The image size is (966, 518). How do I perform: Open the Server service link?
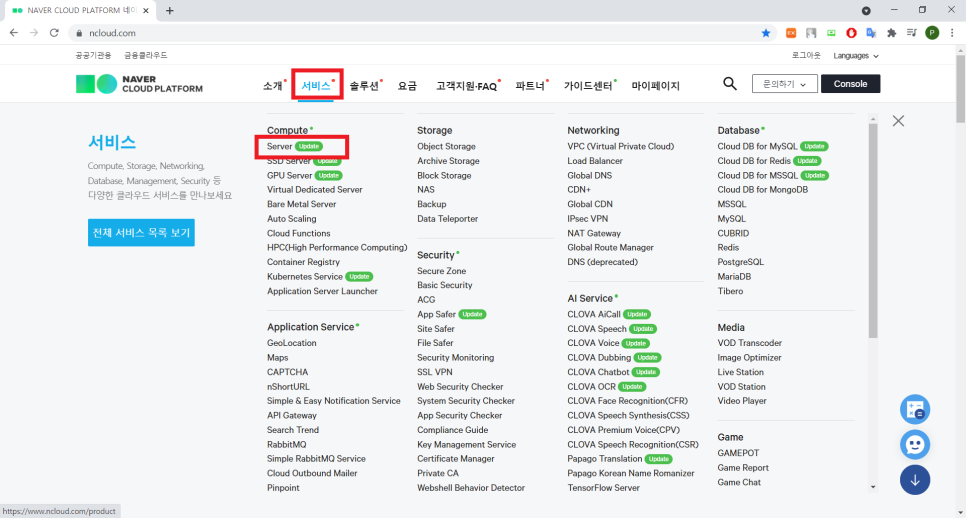[279, 147]
